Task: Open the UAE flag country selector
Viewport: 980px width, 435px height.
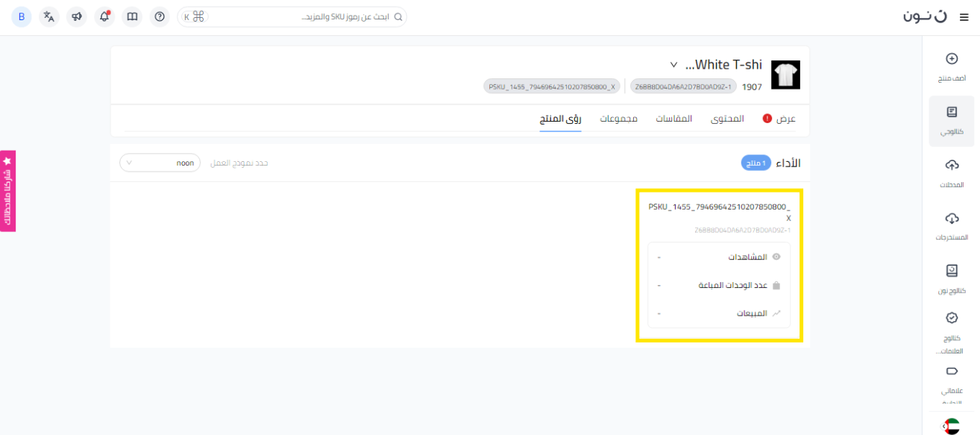Action: click(951, 426)
